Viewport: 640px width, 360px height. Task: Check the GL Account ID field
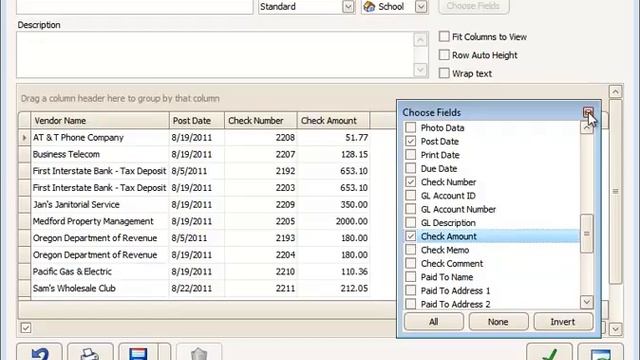411,196
